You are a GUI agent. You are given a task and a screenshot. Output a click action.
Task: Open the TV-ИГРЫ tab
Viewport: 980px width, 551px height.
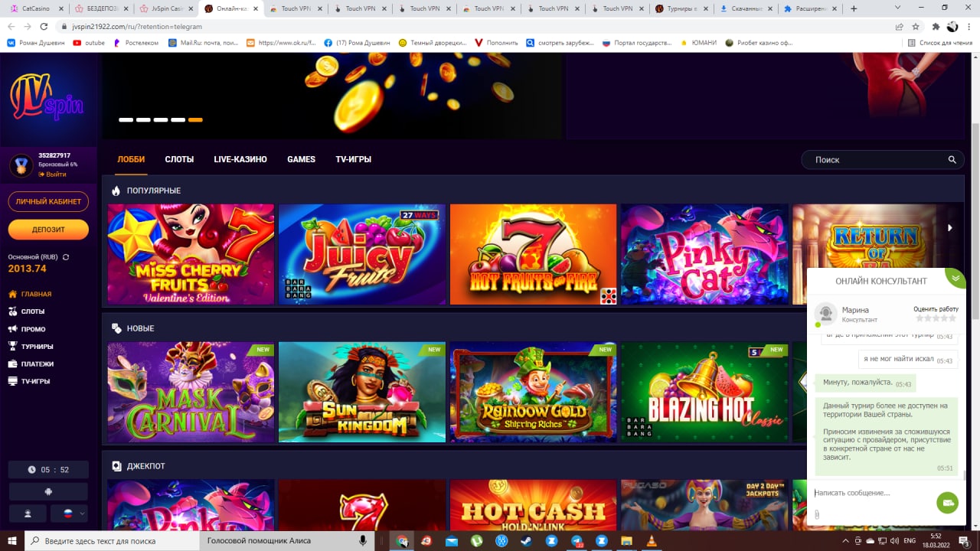[x=353, y=160]
